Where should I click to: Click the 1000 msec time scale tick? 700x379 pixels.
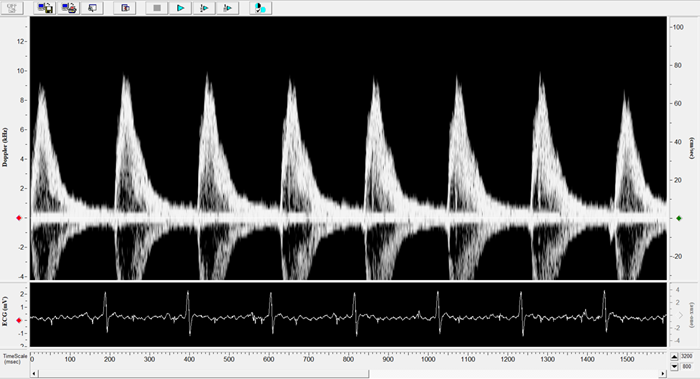click(428, 359)
